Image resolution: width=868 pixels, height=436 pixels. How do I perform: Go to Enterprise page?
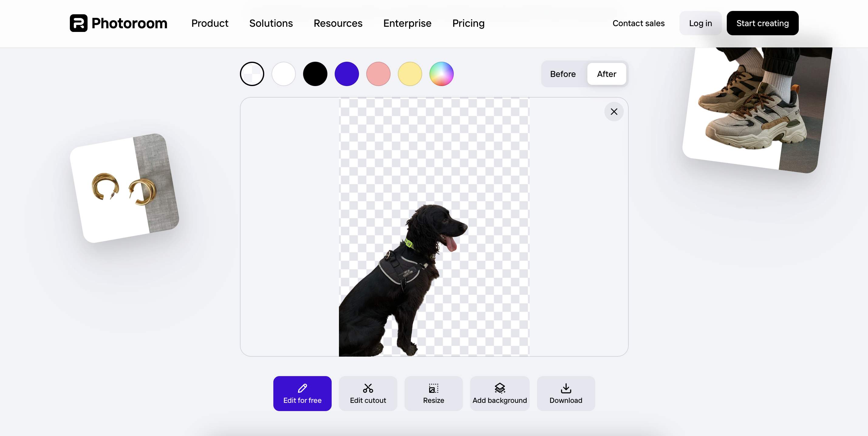[x=407, y=23]
